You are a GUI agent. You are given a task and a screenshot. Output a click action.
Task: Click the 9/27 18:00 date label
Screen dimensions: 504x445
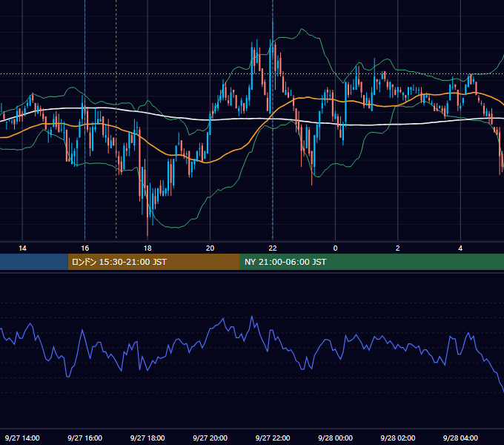pyautogui.click(x=147, y=438)
